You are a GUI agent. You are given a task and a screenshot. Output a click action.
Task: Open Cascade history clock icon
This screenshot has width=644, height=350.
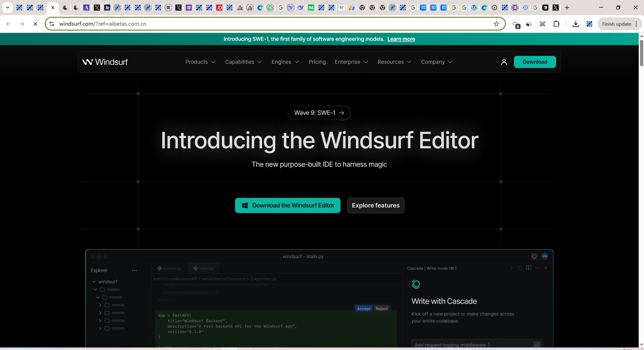click(x=520, y=268)
